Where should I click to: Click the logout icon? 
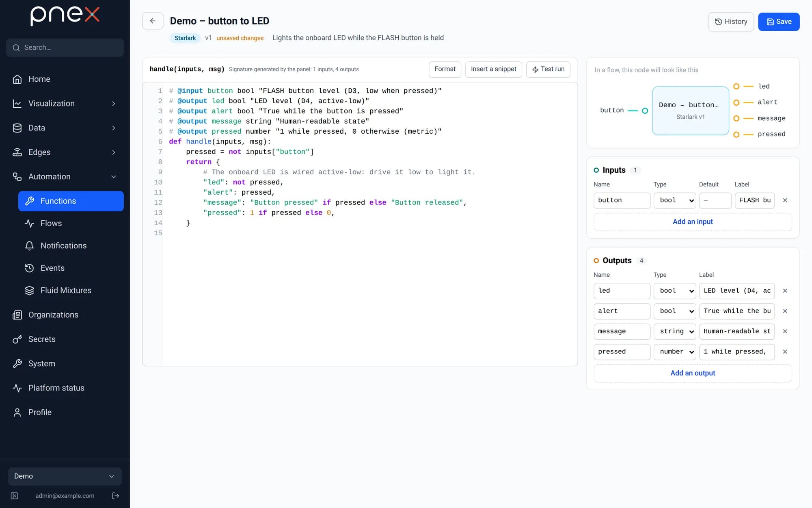(116, 496)
